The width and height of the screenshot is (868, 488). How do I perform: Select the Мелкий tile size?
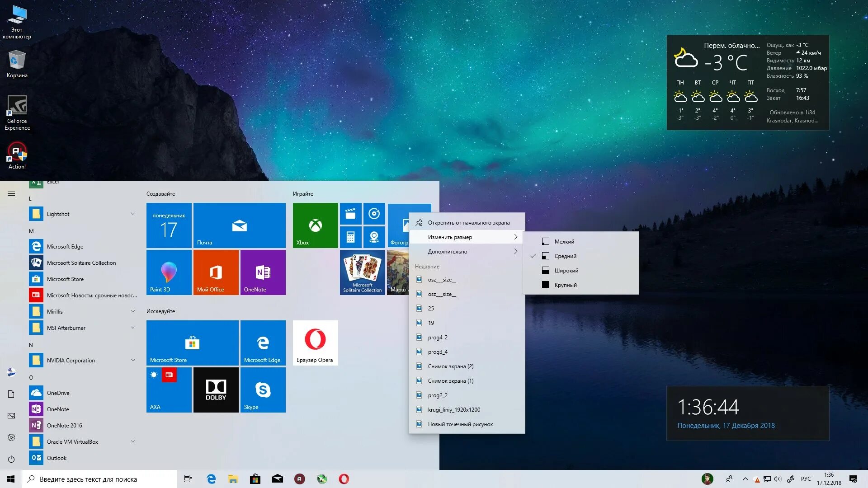pyautogui.click(x=564, y=242)
